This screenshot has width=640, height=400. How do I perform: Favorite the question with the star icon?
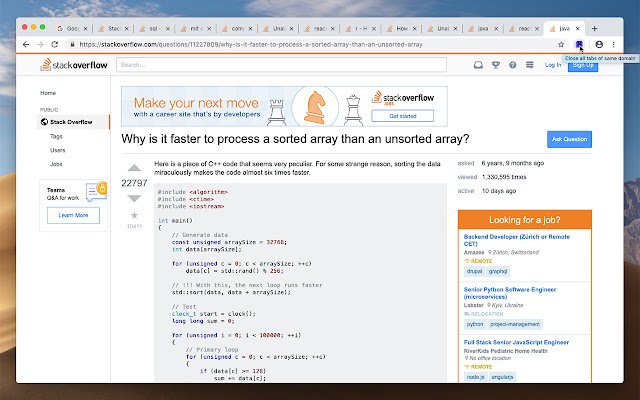coord(134,215)
